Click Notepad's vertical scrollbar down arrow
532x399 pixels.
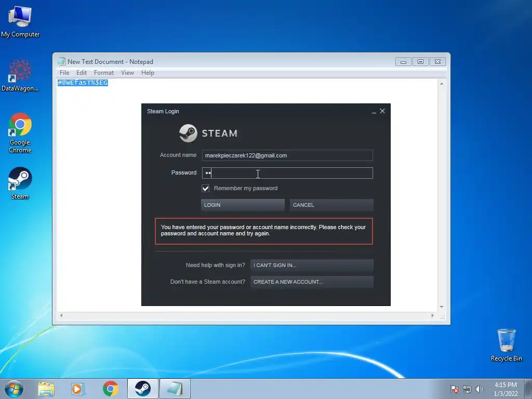442,307
